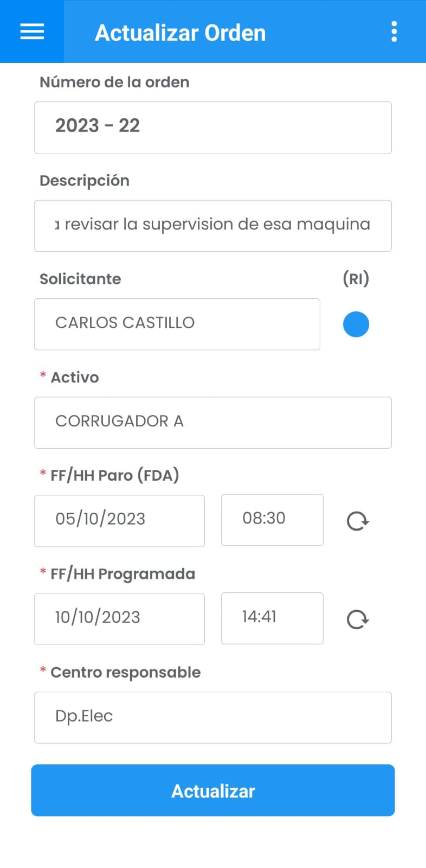The width and height of the screenshot is (426, 868).
Task: Open the Centro responsable selector showing Dp.Elec
Action: (x=213, y=717)
